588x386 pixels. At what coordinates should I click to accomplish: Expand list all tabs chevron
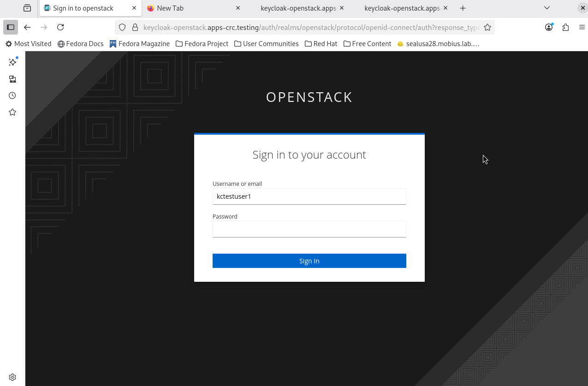[x=547, y=8]
